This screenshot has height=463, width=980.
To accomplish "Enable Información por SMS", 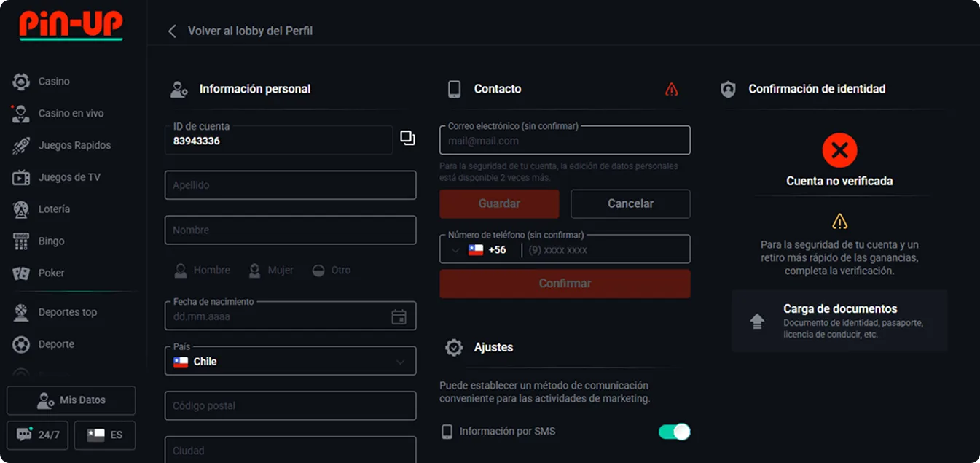I will point(674,432).
